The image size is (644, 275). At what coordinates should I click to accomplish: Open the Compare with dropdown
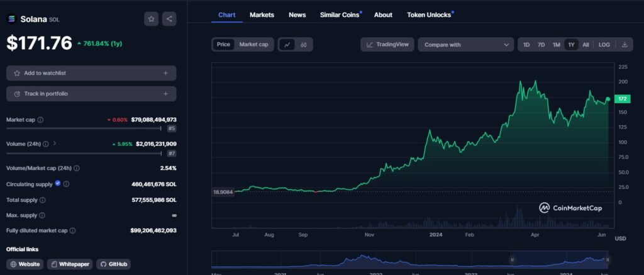(x=466, y=45)
